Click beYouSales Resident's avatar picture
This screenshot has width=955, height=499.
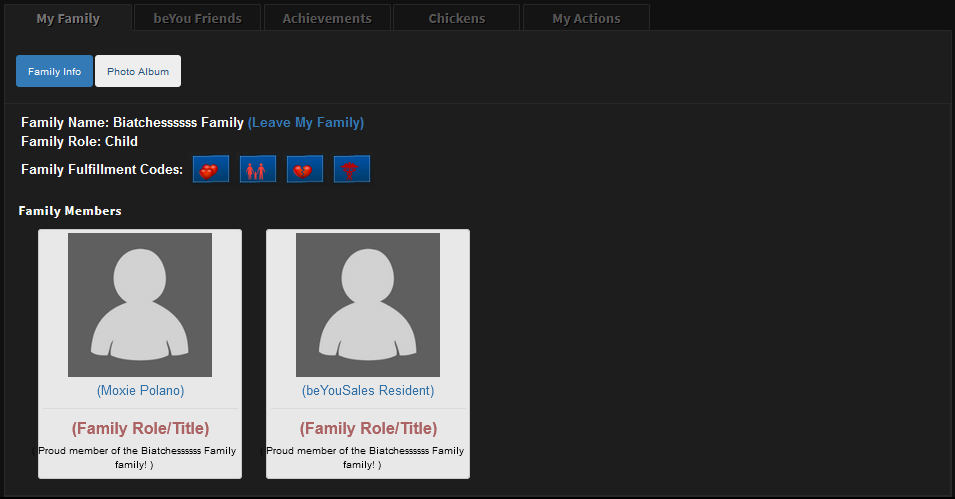[x=368, y=305]
